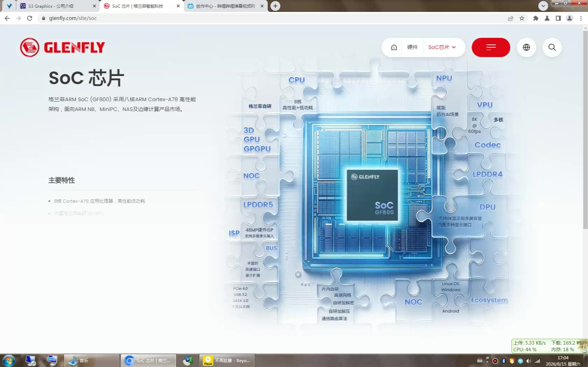Screen dimensions: 588x367
Task: Open the Bluetooth tray icon
Action: tap(503, 361)
